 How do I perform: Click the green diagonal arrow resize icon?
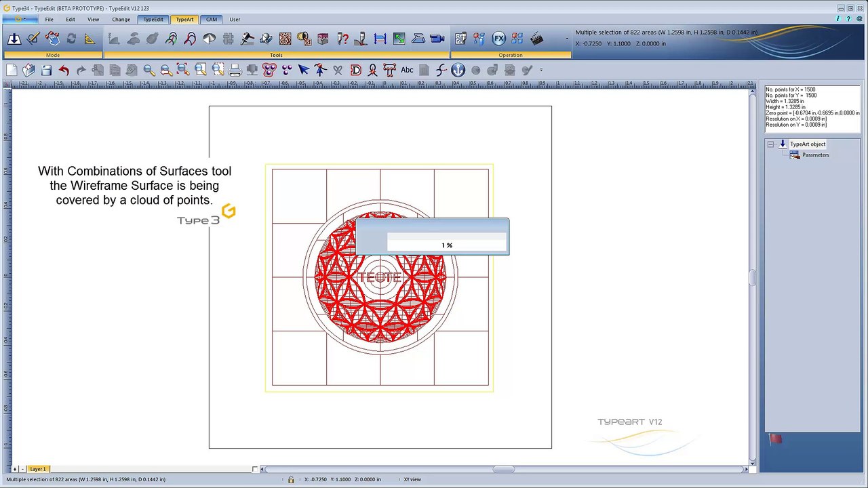399,39
